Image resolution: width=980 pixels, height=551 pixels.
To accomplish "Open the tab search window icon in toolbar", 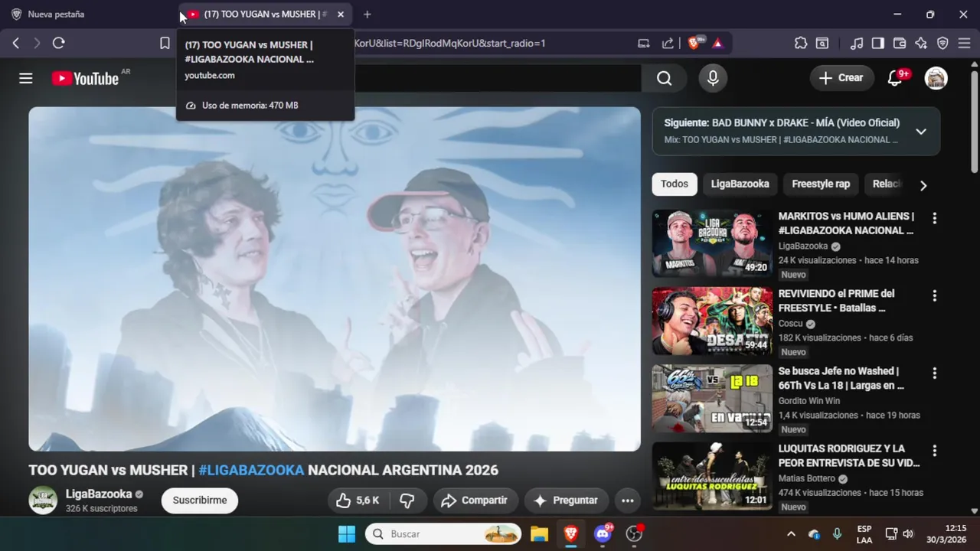I will [822, 43].
